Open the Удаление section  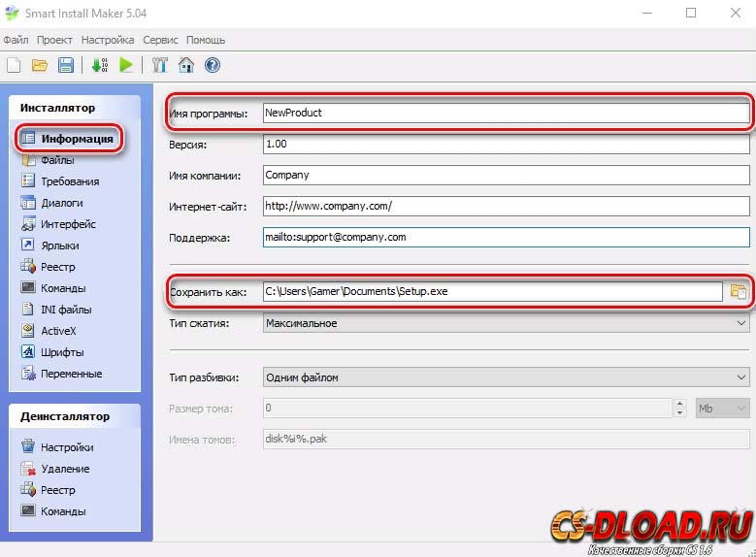tap(55, 469)
